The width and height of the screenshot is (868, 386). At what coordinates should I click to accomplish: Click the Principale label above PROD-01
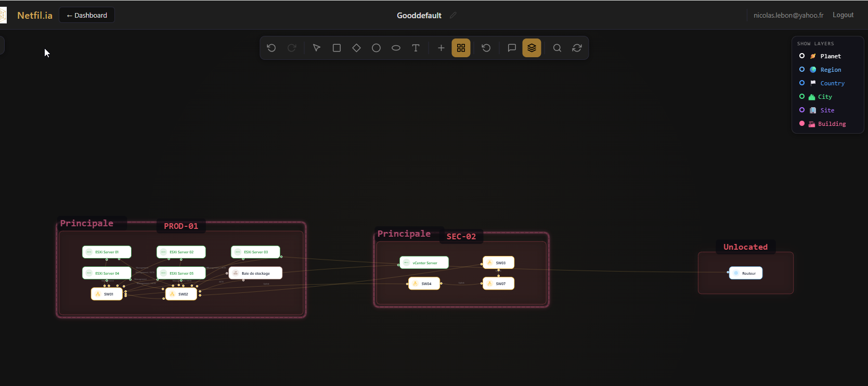(x=87, y=223)
